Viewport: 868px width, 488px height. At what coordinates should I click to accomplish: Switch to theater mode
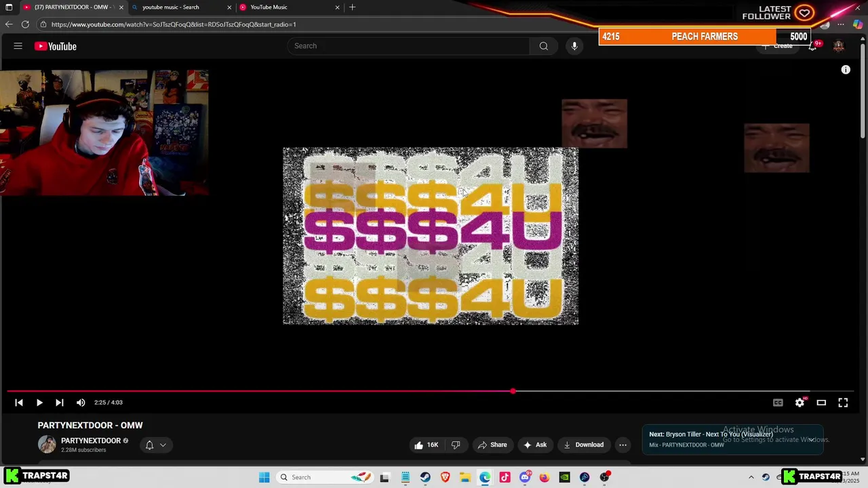[821, 403]
